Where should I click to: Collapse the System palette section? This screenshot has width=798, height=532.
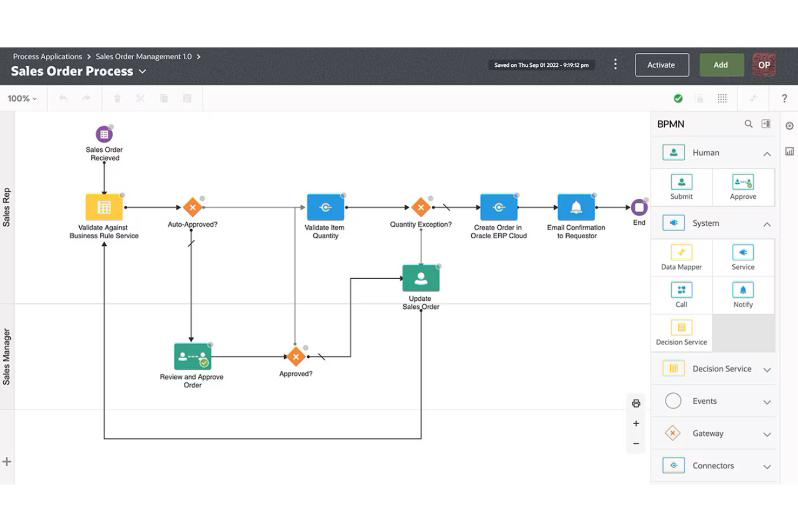pos(767,224)
